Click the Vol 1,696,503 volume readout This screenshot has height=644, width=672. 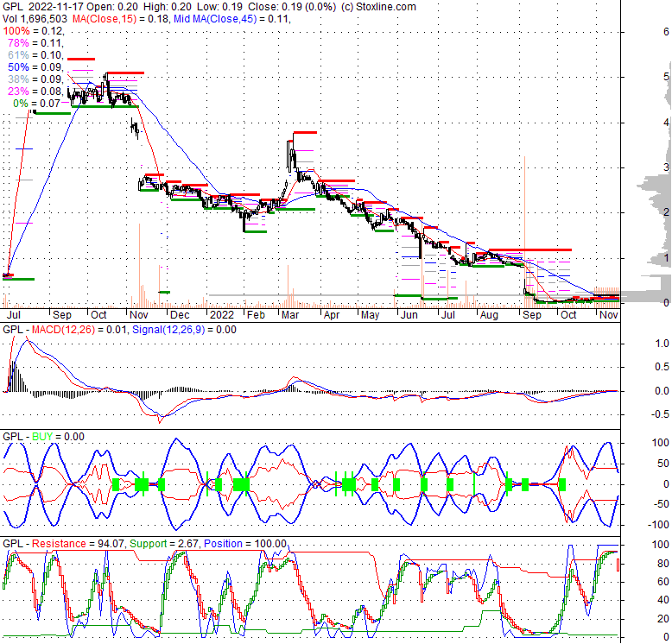point(35,19)
